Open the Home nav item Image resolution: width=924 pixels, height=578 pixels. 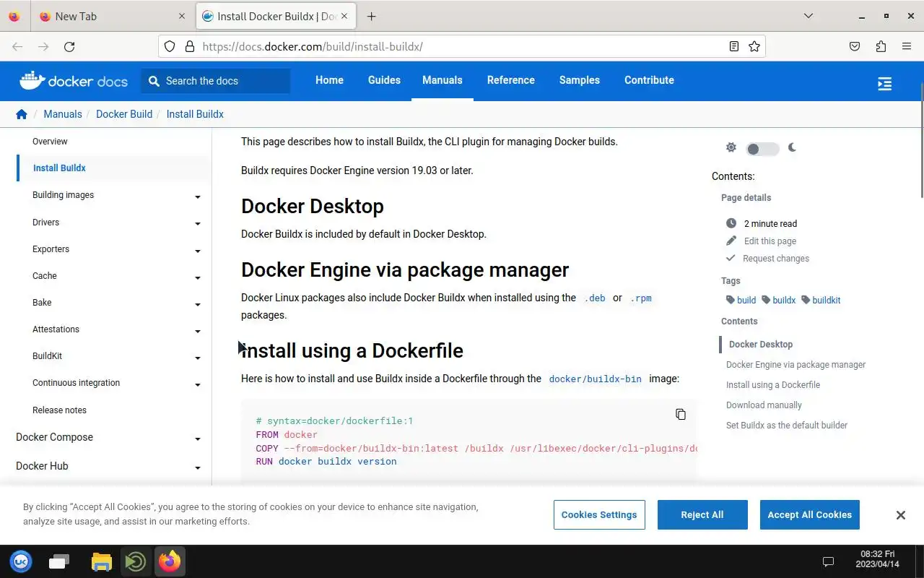tap(329, 80)
